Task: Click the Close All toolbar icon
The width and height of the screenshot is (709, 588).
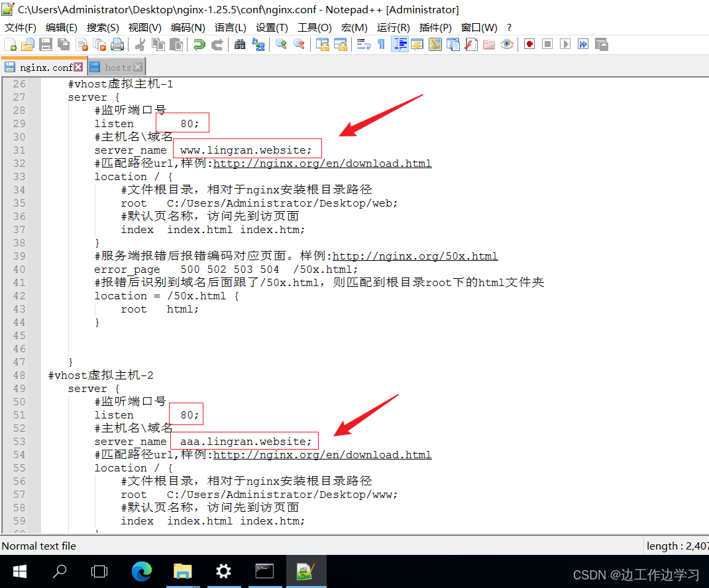Action: pos(99,44)
